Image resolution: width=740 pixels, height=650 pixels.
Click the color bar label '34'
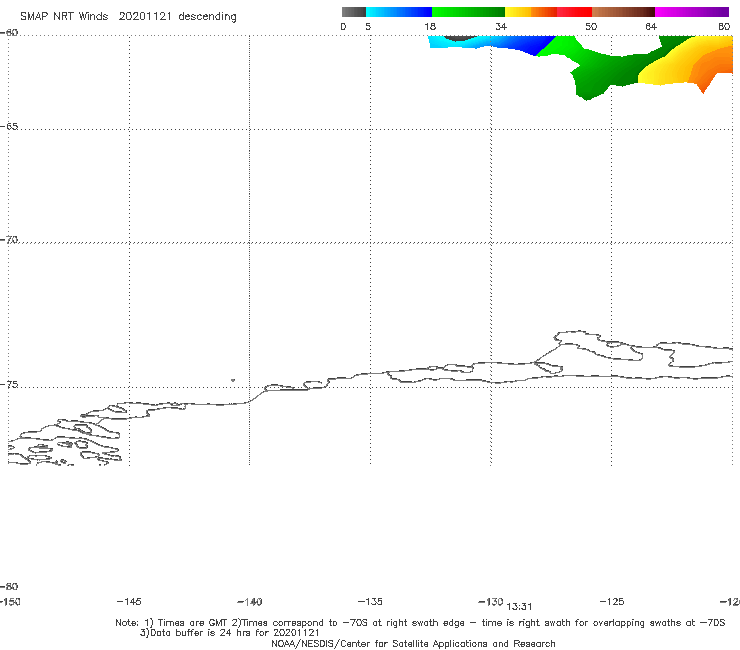click(501, 27)
